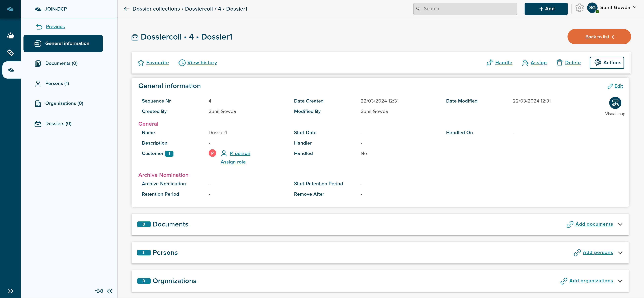Open the Actions button menu
Image resolution: width=644 pixels, height=298 pixels.
coord(606,63)
